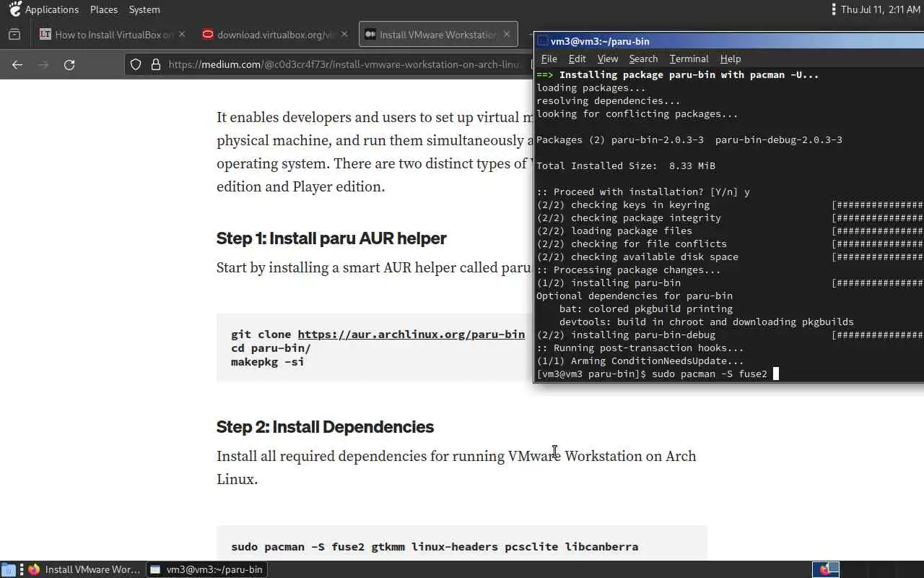The image size is (924, 578).
Task: Open the Edit menu in terminal
Action: pos(577,59)
